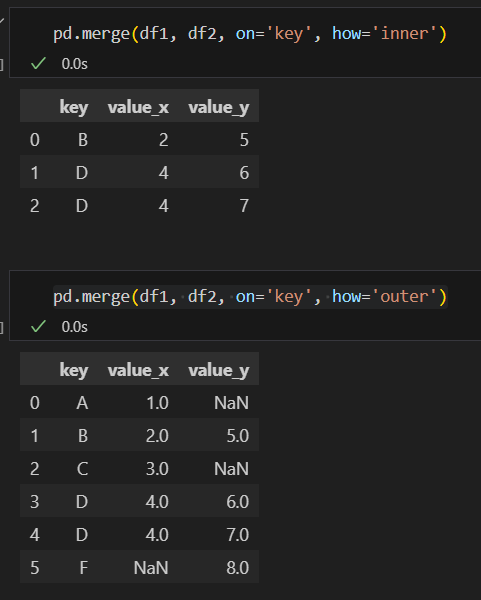
Task: Select value_x 4 in inner merge row index 1
Action: 163,173
